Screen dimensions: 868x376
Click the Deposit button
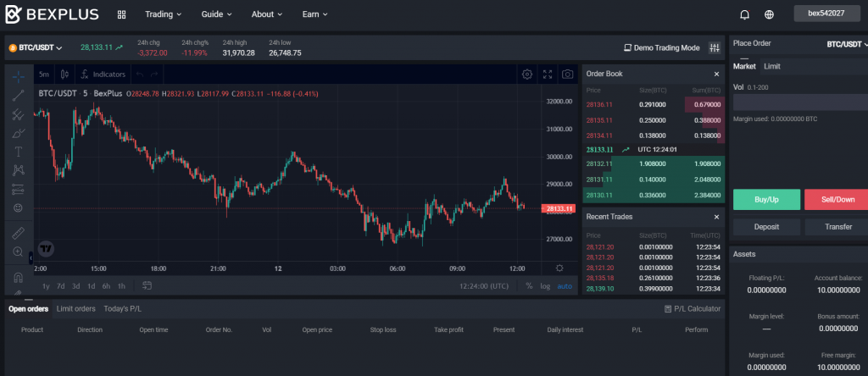[x=766, y=227]
